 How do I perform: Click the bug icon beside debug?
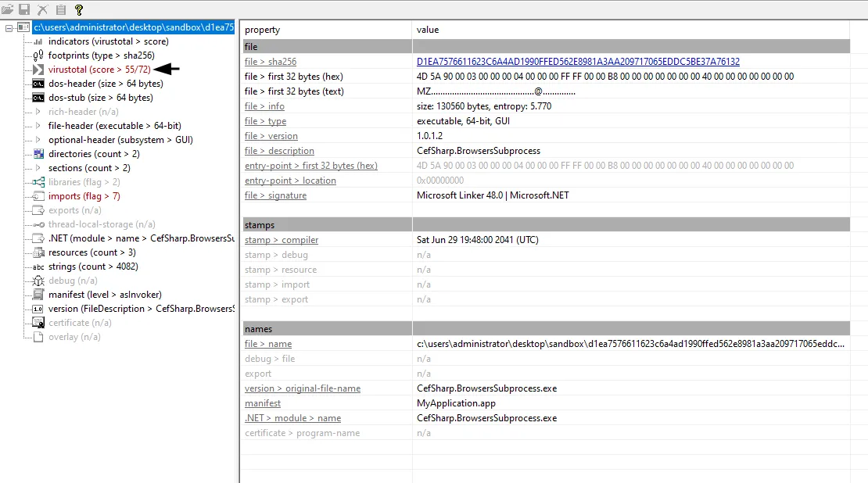click(38, 281)
